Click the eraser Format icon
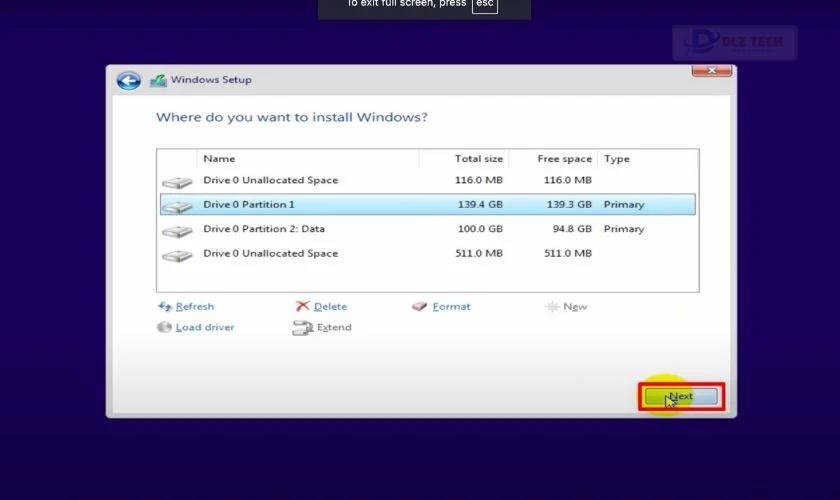 click(x=419, y=306)
